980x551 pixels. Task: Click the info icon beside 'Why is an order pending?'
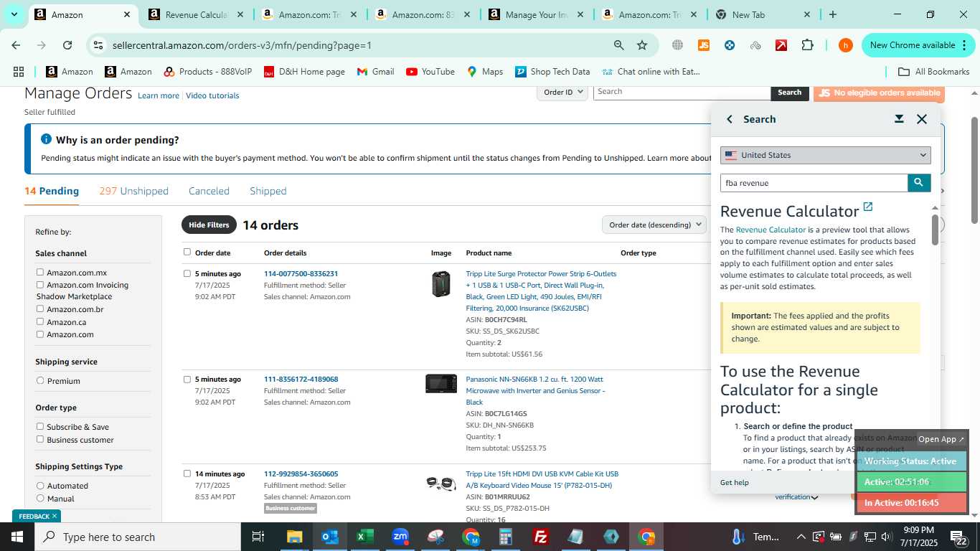(46, 139)
